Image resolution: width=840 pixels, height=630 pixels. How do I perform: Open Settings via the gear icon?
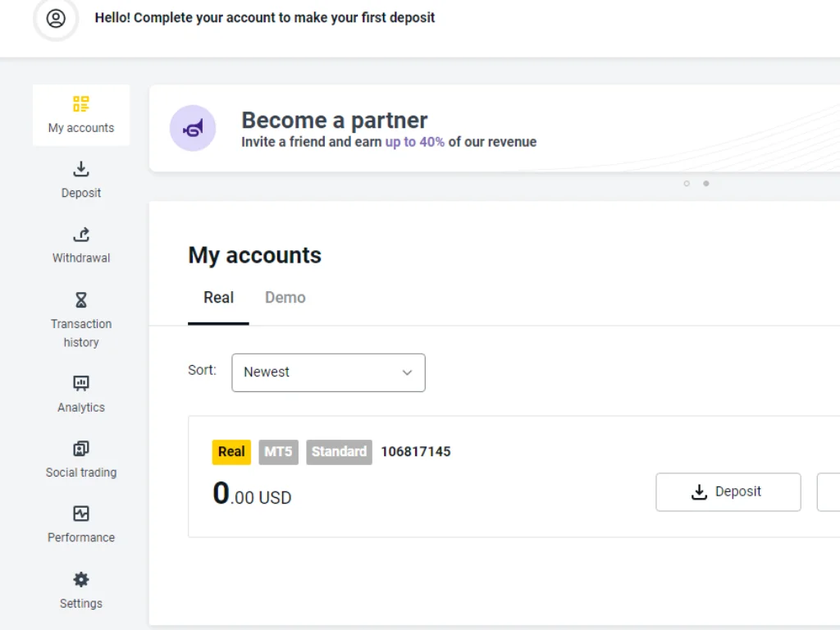click(80, 579)
